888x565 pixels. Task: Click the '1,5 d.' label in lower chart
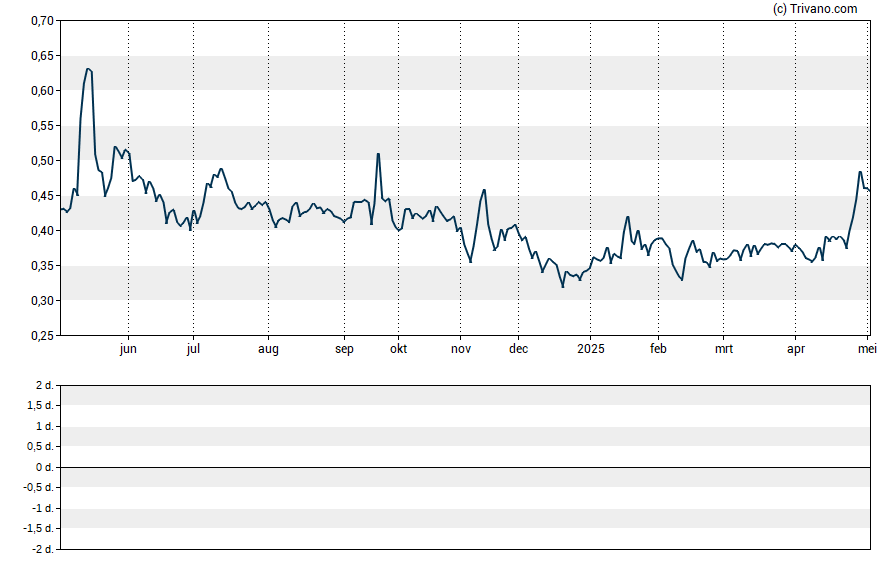[x=41, y=405]
